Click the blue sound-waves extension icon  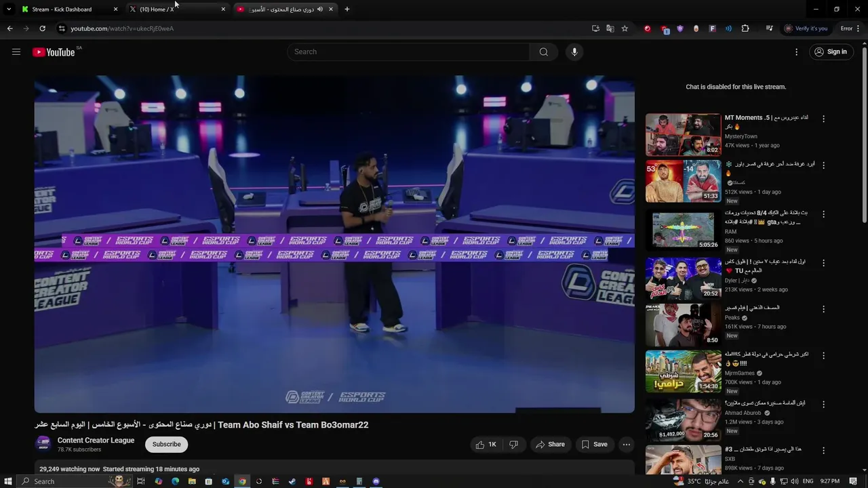click(x=728, y=28)
